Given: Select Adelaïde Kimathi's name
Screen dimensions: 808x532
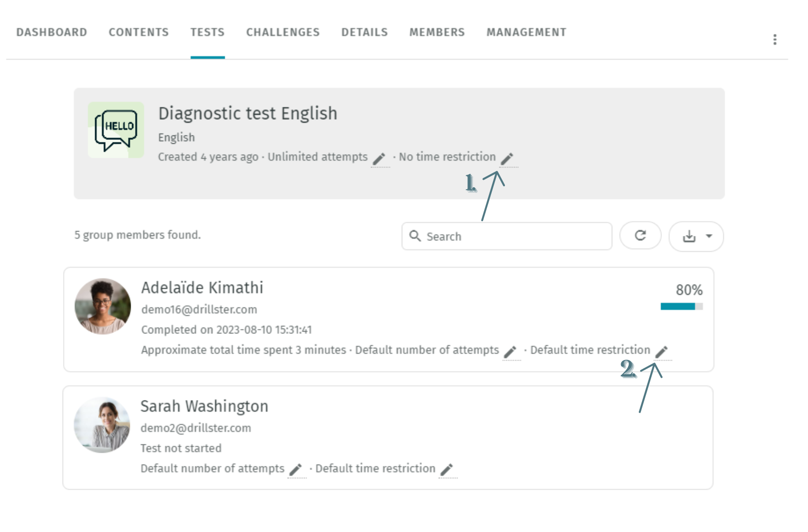Looking at the screenshot, I should (x=202, y=288).
